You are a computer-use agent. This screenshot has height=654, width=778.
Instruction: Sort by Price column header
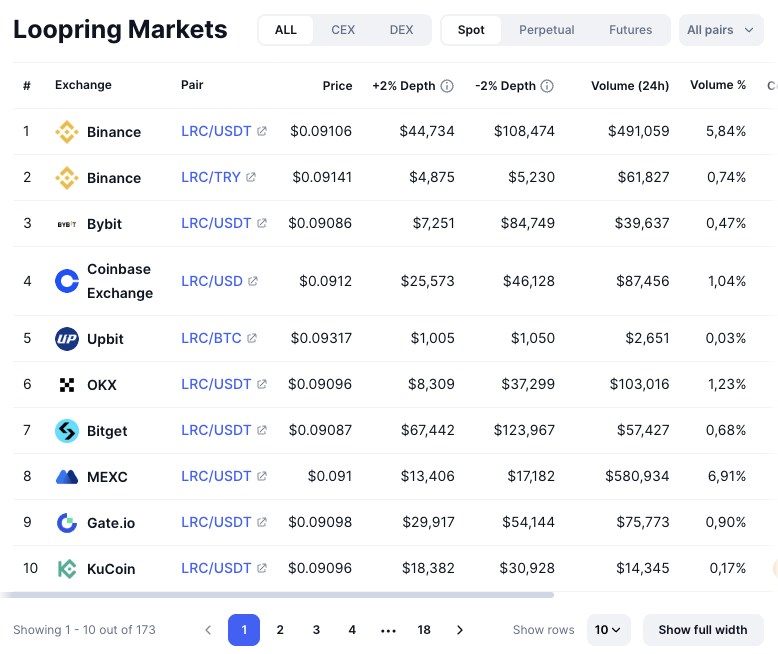tap(337, 86)
